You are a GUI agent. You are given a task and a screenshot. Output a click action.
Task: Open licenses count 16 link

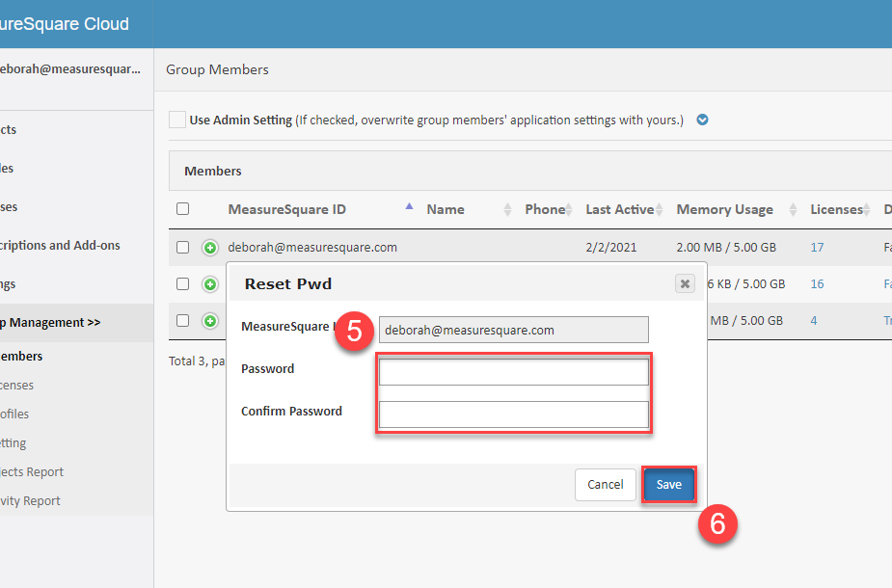pos(817,283)
